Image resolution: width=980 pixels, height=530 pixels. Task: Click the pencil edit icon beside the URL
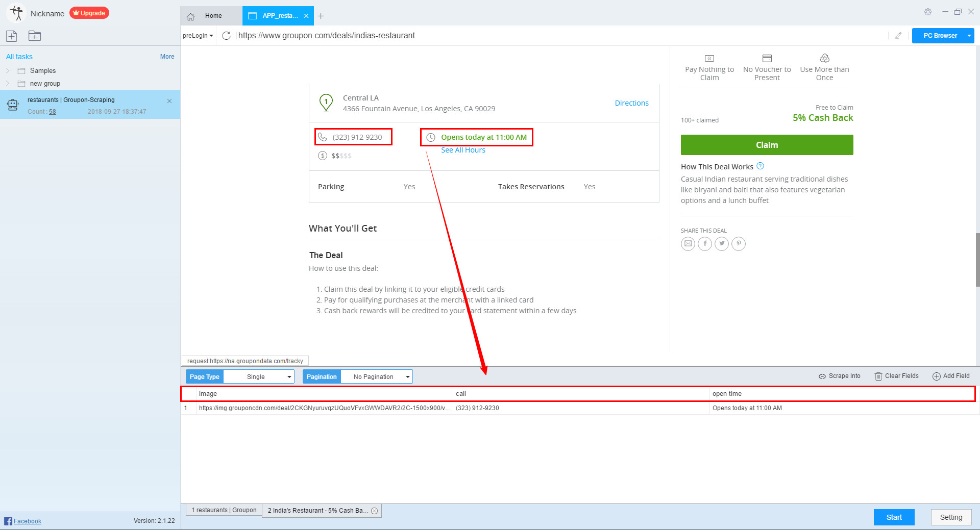click(x=899, y=36)
